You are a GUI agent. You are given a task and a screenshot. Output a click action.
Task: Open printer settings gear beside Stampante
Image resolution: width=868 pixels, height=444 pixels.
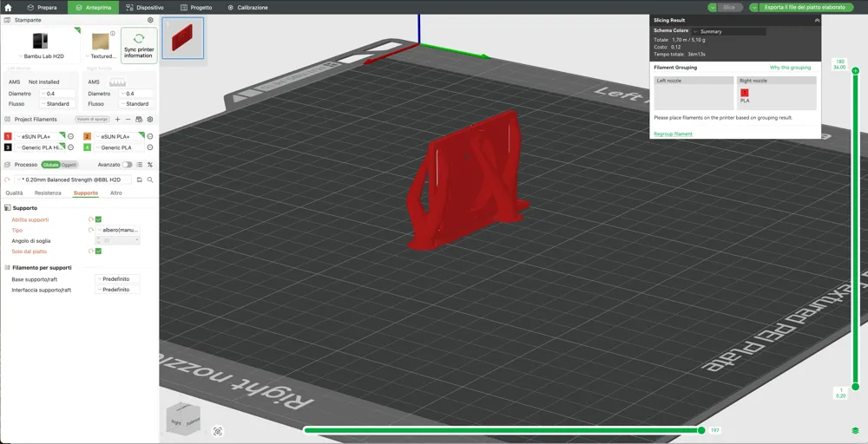[x=150, y=20]
